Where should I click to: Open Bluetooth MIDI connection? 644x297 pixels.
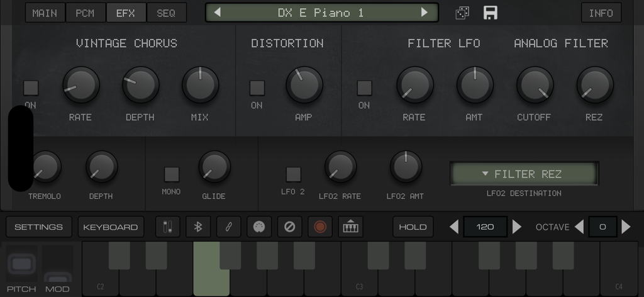coord(198,227)
